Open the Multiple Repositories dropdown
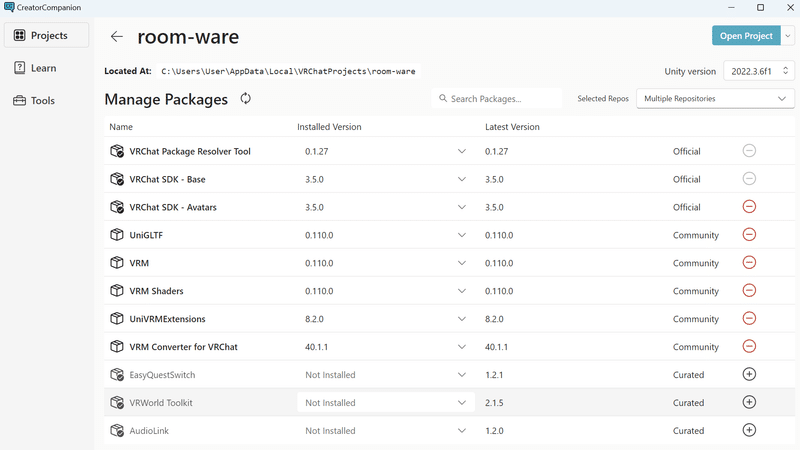Screen dimensions: 800x450 (x=715, y=98)
